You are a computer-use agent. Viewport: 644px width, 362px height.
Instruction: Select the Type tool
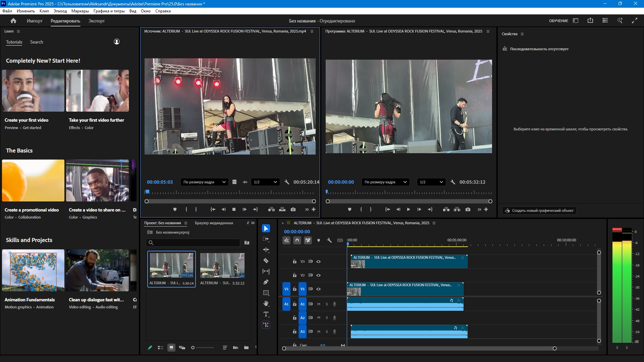266,314
